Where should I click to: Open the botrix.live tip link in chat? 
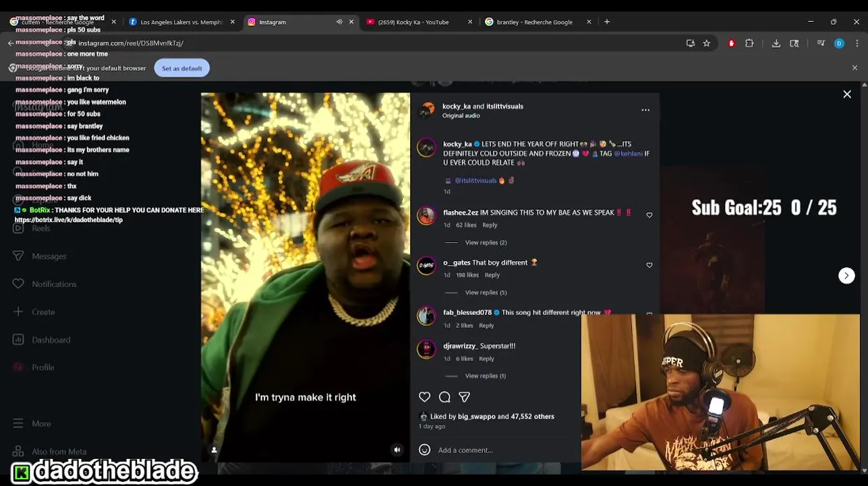69,220
